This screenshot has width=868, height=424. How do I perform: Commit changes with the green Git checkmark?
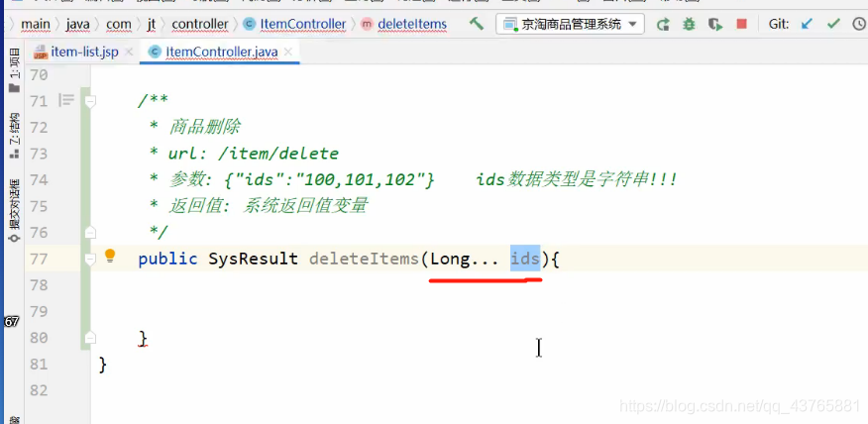(833, 24)
